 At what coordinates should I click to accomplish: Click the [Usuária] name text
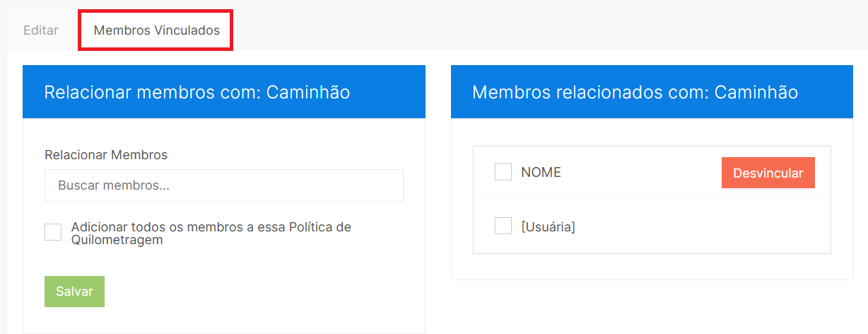[548, 227]
